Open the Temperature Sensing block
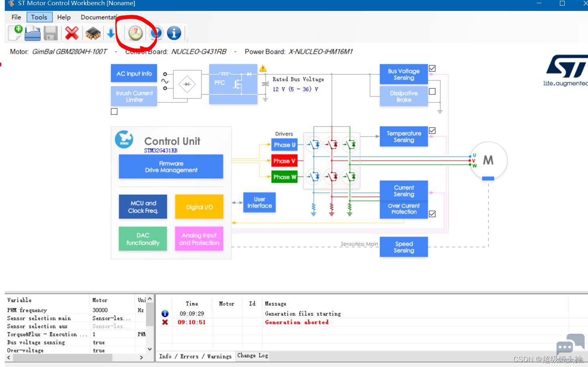 coord(404,137)
